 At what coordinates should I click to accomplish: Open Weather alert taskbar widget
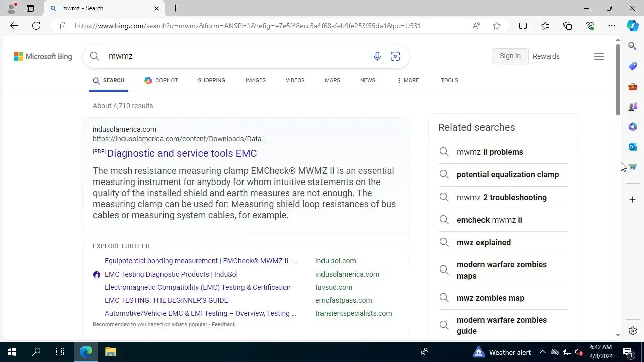click(x=502, y=352)
